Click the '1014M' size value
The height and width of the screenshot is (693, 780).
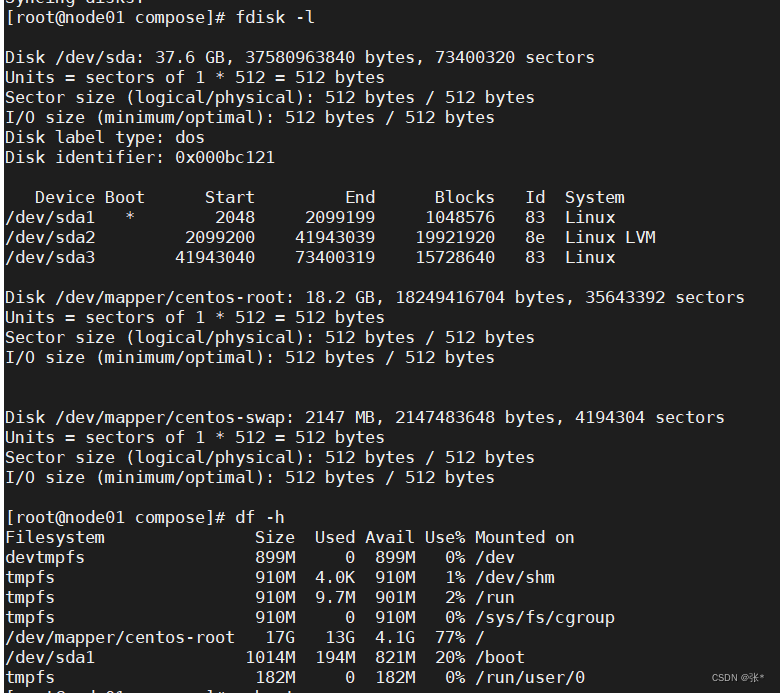270,657
